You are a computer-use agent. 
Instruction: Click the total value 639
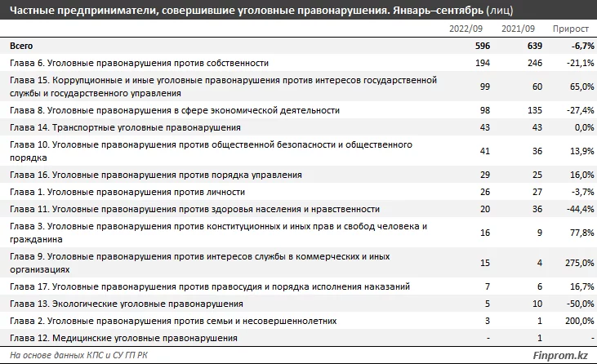point(535,46)
